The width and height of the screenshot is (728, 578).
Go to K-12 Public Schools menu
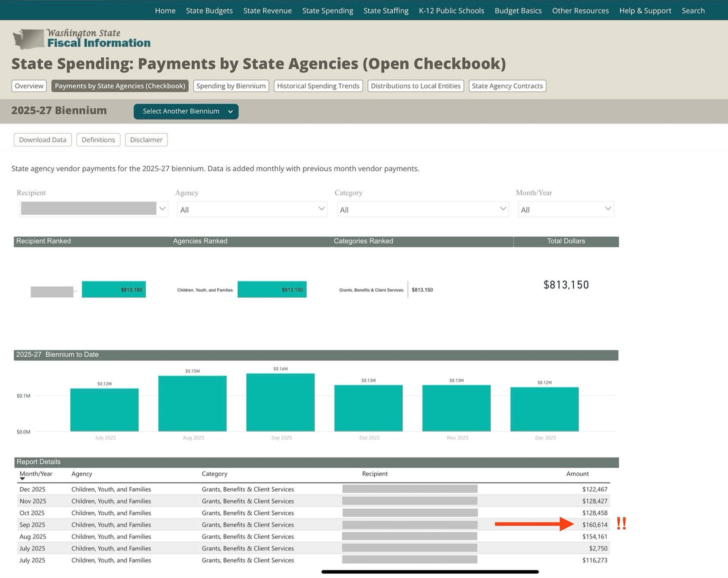(451, 10)
